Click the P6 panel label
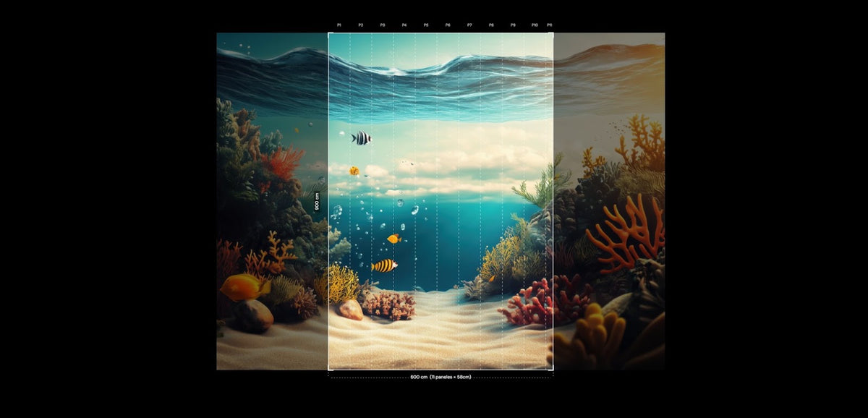The width and height of the screenshot is (868, 418). click(448, 25)
